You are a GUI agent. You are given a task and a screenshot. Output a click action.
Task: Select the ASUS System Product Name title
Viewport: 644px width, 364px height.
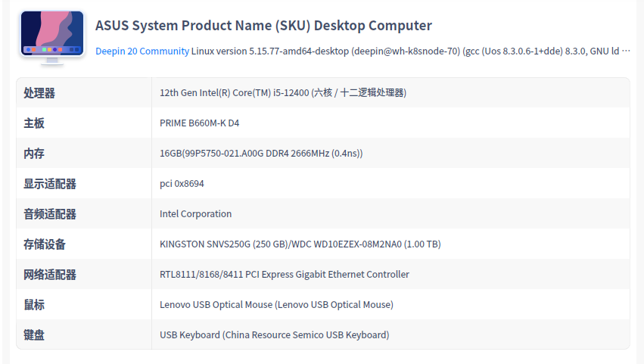click(263, 26)
